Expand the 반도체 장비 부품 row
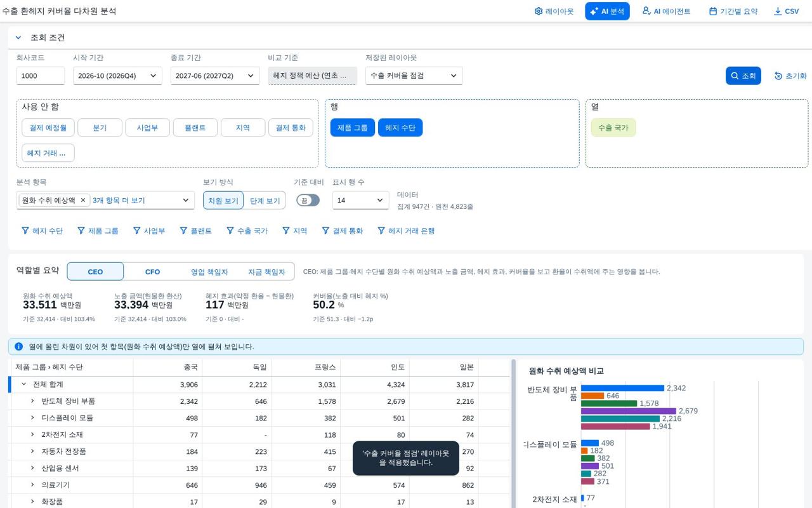Image resolution: width=812 pixels, height=508 pixels. point(32,401)
